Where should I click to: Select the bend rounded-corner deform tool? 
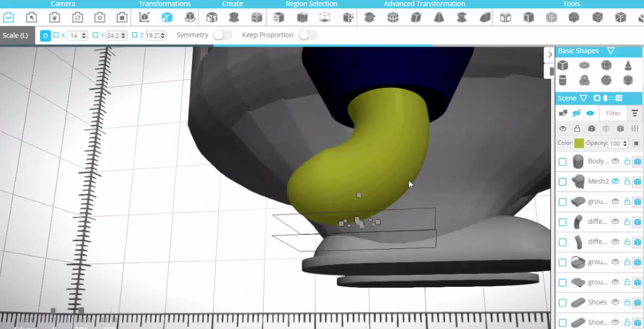(485, 17)
